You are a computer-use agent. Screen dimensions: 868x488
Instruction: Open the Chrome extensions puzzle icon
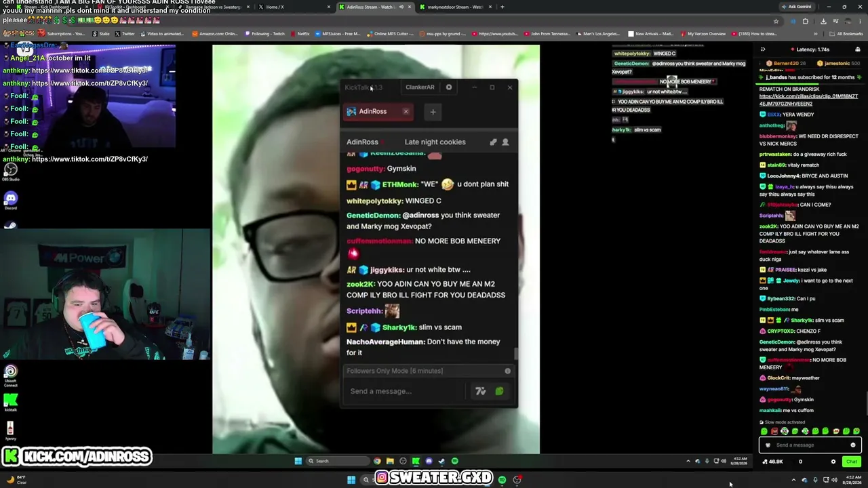pyautogui.click(x=806, y=21)
